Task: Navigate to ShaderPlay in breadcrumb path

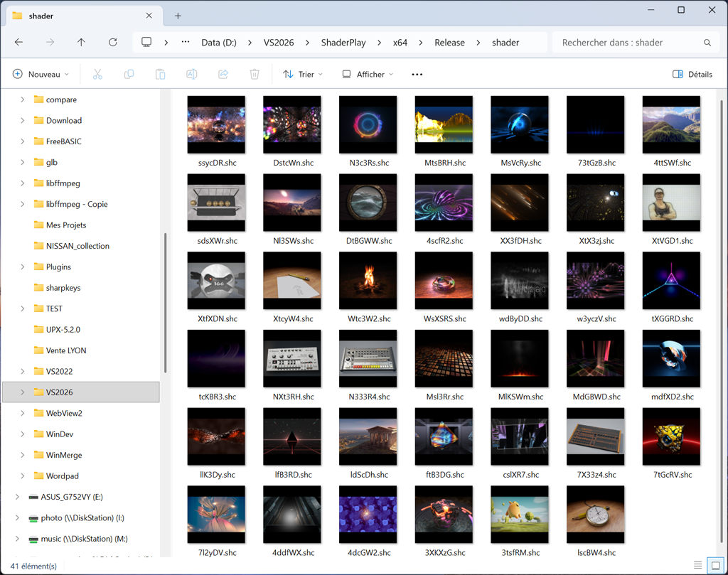Action: pyautogui.click(x=343, y=43)
